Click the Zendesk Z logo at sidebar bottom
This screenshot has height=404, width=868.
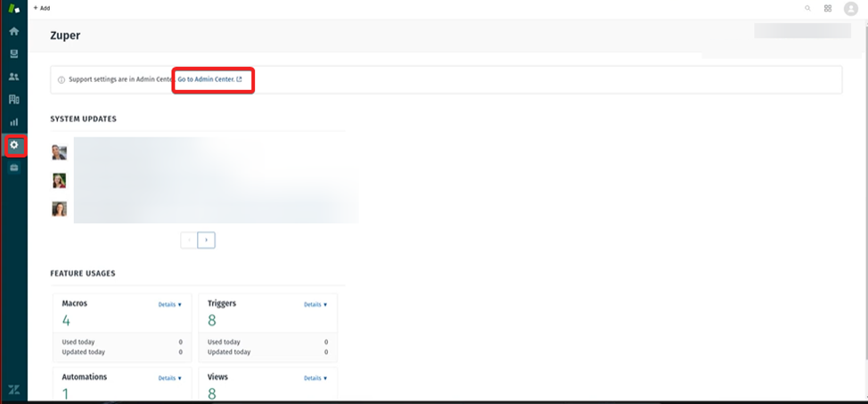(14, 390)
